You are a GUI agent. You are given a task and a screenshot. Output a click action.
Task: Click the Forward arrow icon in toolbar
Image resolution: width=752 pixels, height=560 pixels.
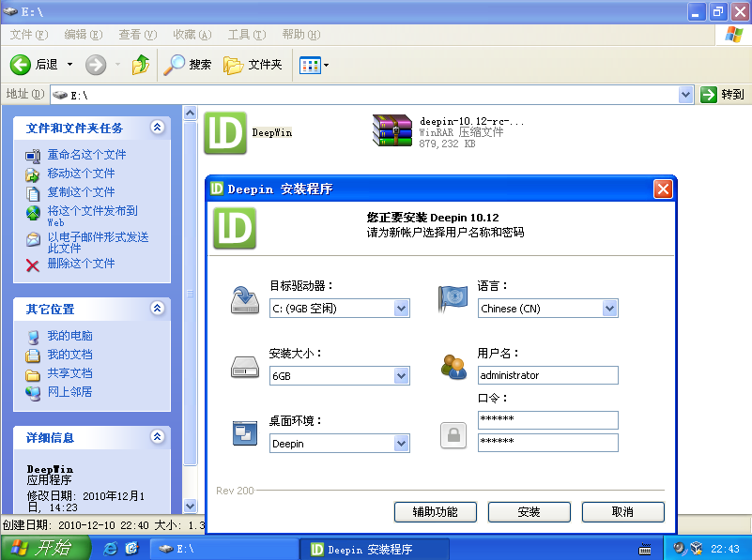click(96, 65)
